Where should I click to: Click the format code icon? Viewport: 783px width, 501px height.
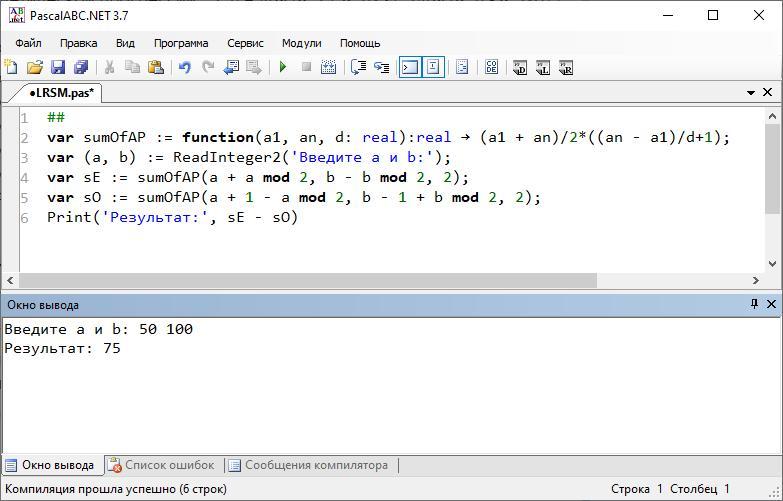point(462,66)
